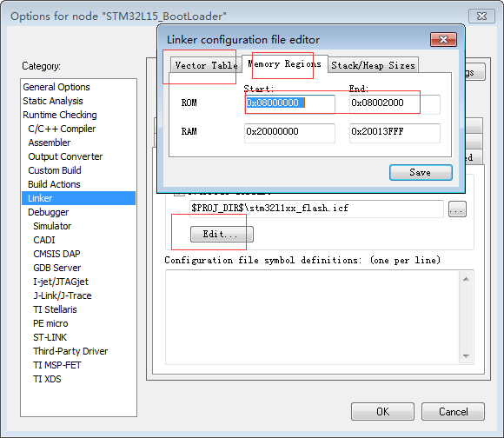Click the linker configuration file path field
504x438 pixels.
pos(316,209)
